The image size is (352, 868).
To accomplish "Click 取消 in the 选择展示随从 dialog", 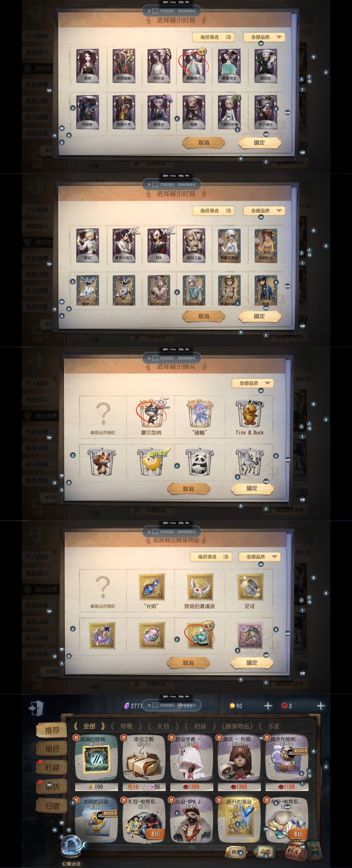I will pyautogui.click(x=188, y=489).
